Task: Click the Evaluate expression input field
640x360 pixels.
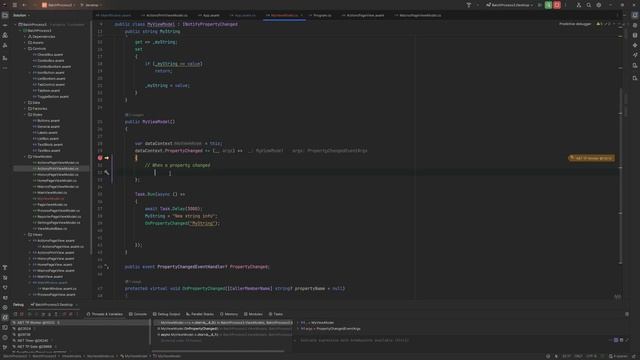Action: [x=451, y=340]
